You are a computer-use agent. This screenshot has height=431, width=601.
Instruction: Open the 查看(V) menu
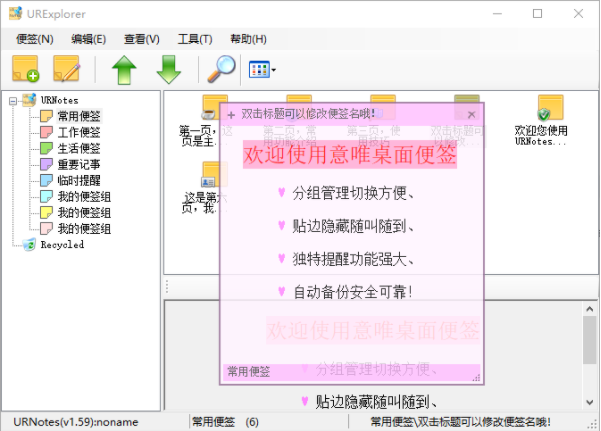coord(142,39)
